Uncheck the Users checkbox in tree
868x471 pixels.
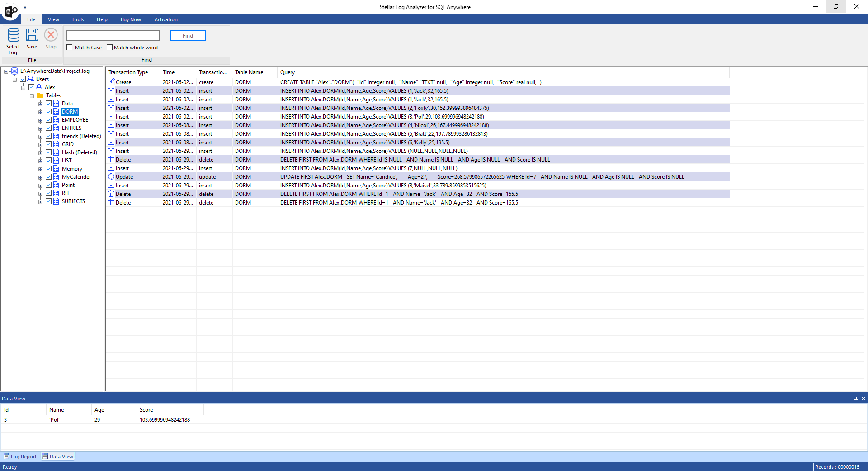(23, 79)
